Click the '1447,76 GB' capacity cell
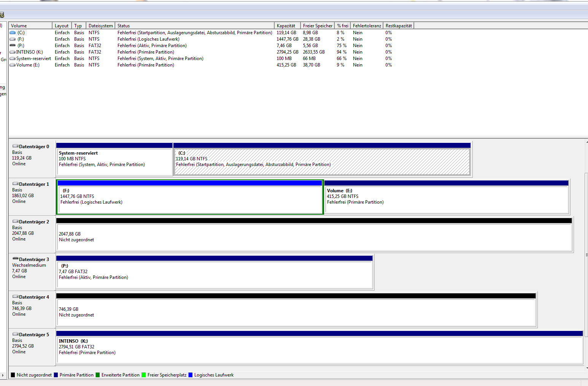This screenshot has height=386, width=588. [288, 39]
